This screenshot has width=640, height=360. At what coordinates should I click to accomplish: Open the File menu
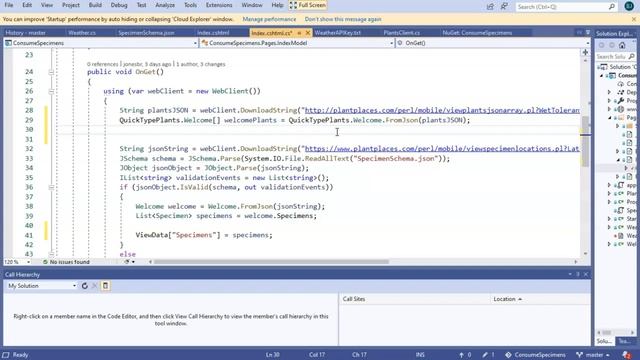[x=9, y=5]
